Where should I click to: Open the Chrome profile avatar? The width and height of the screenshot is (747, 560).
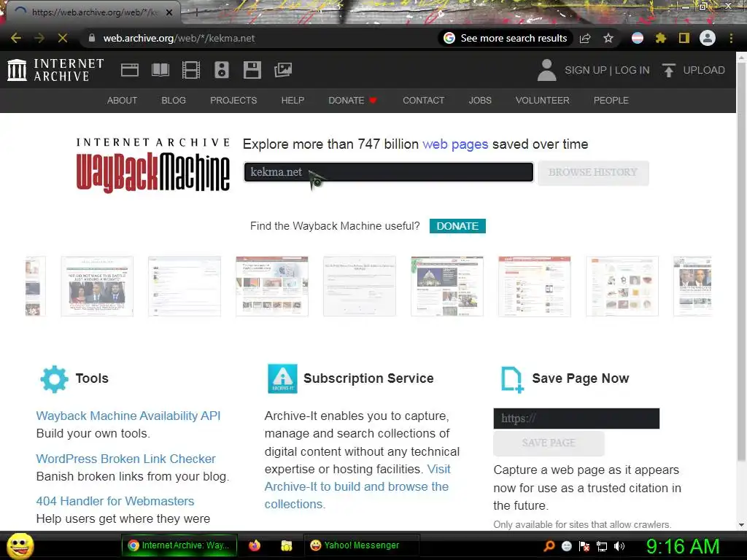[708, 38]
